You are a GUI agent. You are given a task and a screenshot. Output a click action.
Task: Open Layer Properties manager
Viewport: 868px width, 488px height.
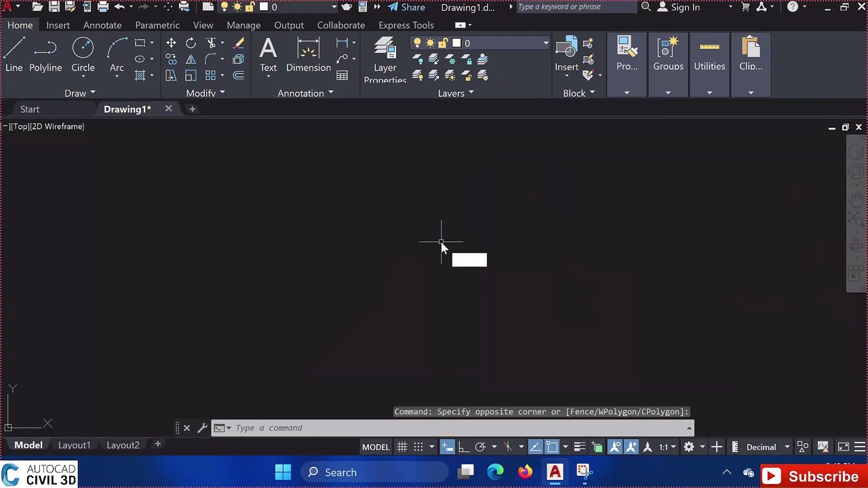click(384, 60)
